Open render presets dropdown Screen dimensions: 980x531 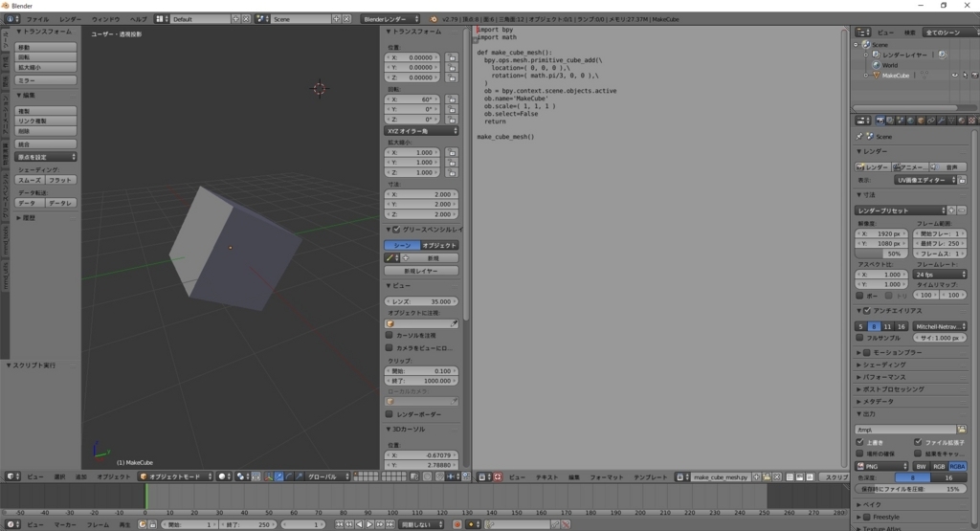pos(900,210)
